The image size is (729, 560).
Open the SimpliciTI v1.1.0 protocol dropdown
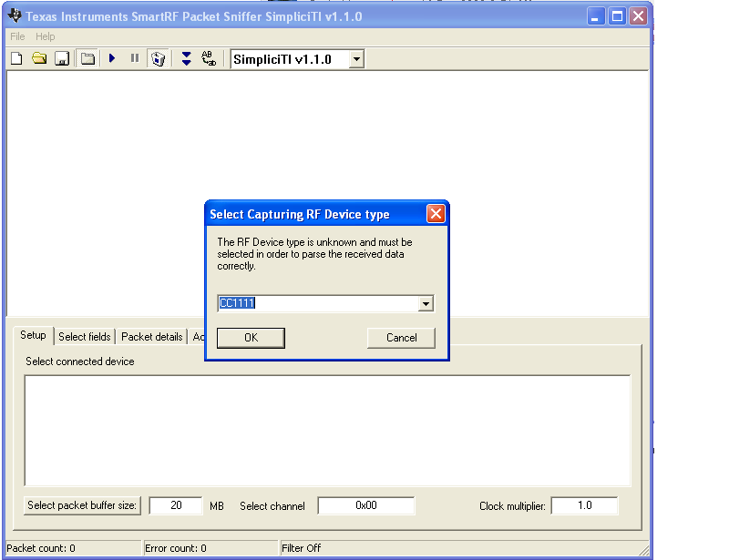click(x=356, y=59)
